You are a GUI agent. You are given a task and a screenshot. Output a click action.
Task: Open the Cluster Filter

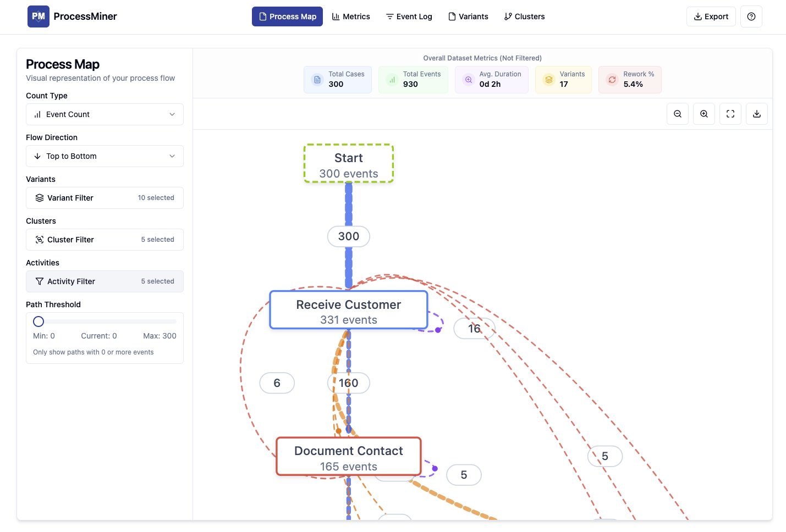(x=105, y=240)
